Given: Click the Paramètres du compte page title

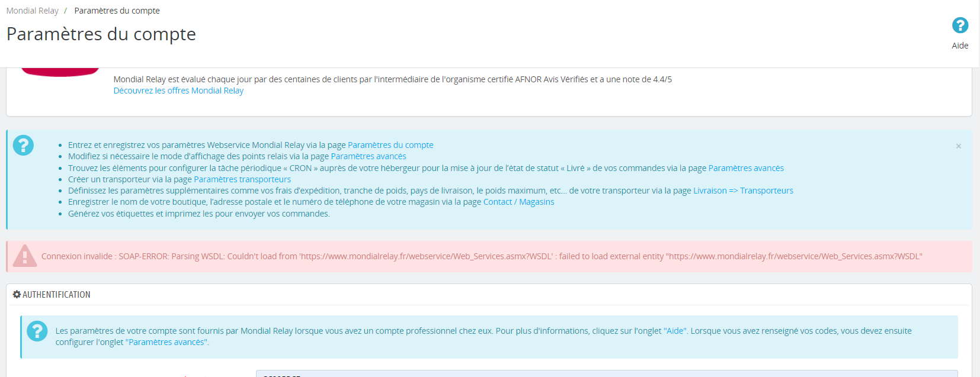Looking at the screenshot, I should coord(101,34).
